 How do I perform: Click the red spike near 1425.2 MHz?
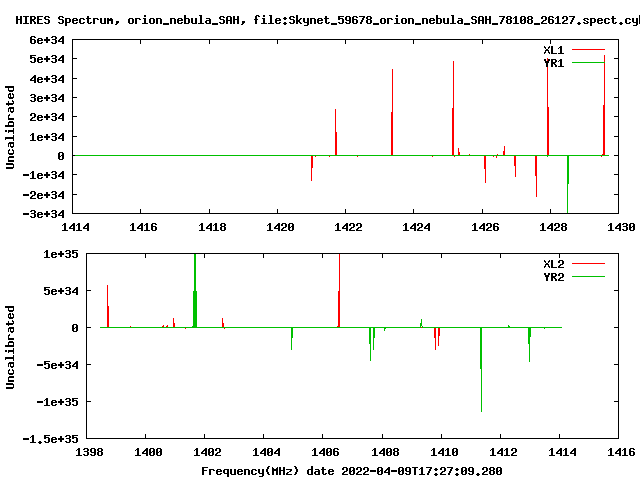tap(453, 108)
